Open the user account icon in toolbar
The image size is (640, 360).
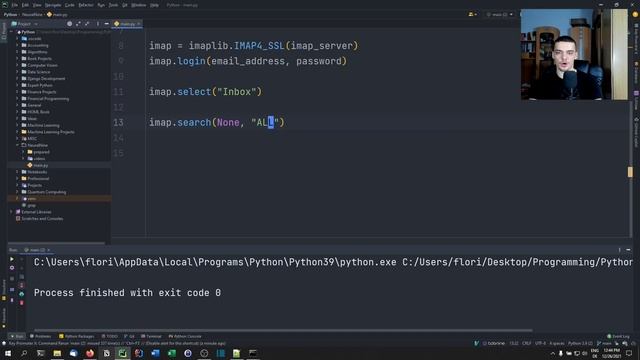472,14
